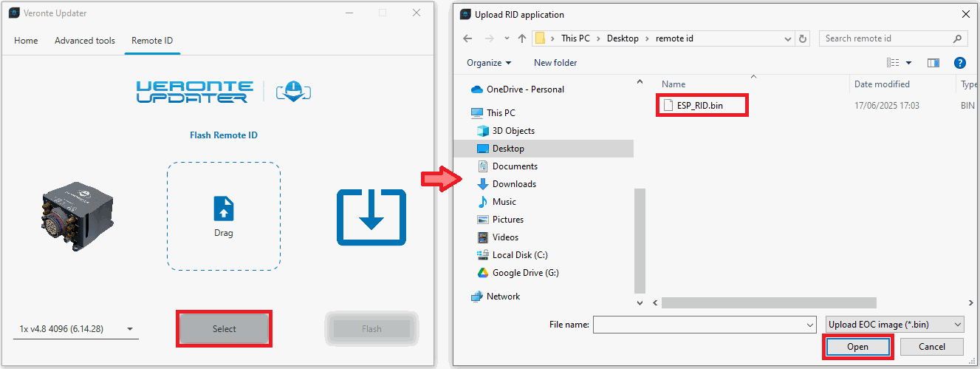This screenshot has height=369, width=980.
Task: Click the Veronte device thumbnail image
Action: point(75,217)
